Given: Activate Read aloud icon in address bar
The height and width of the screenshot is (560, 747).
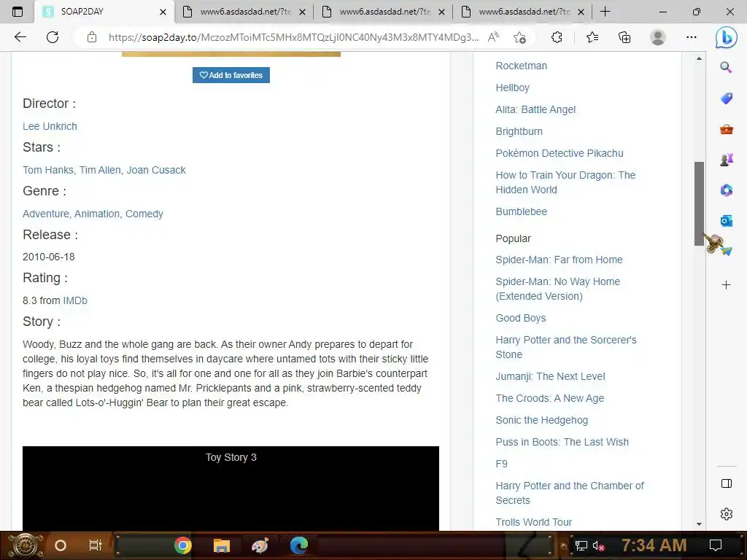Looking at the screenshot, I should (x=493, y=37).
